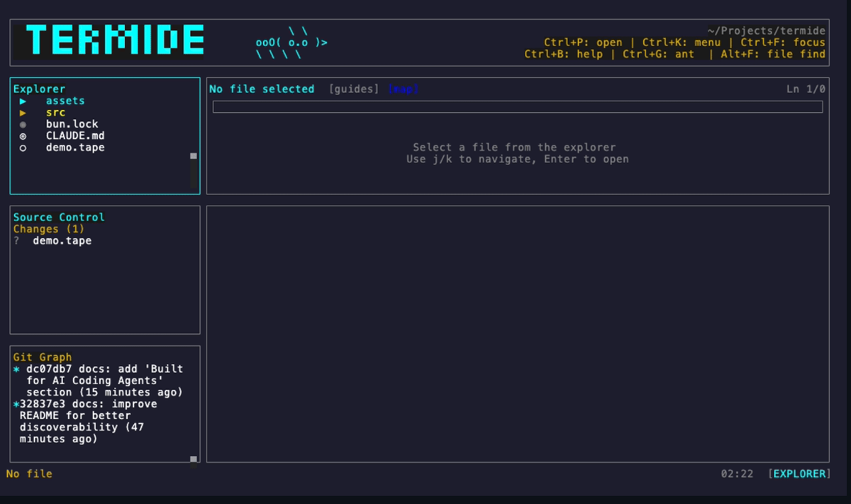Click the Alt+F: file find hint
Screen dimensions: 851x504
[x=773, y=54]
